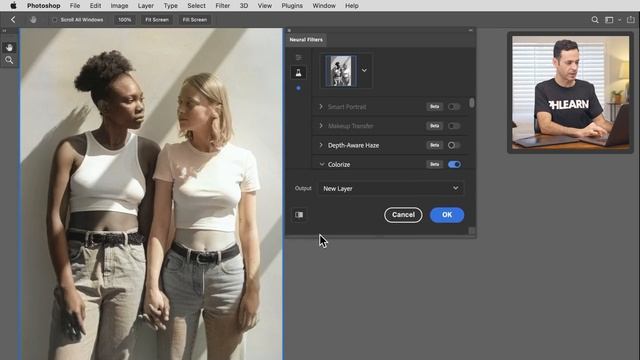Open the Photoshop application menu
Viewport: 640px width, 360px height.
click(x=44, y=6)
